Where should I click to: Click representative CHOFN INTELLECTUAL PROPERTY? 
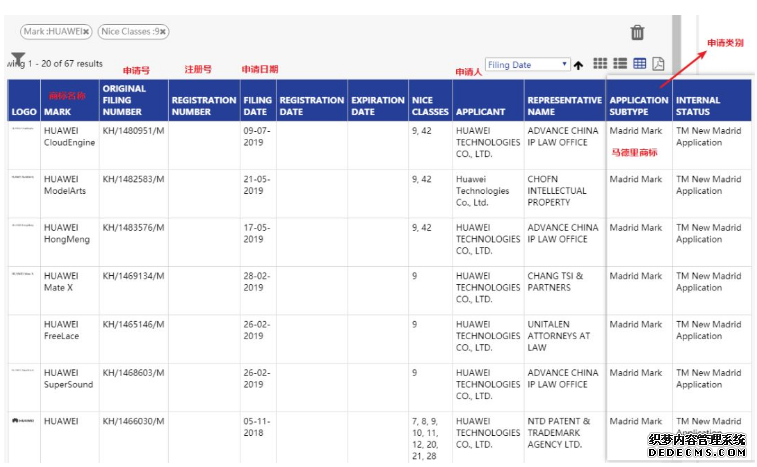(x=557, y=191)
